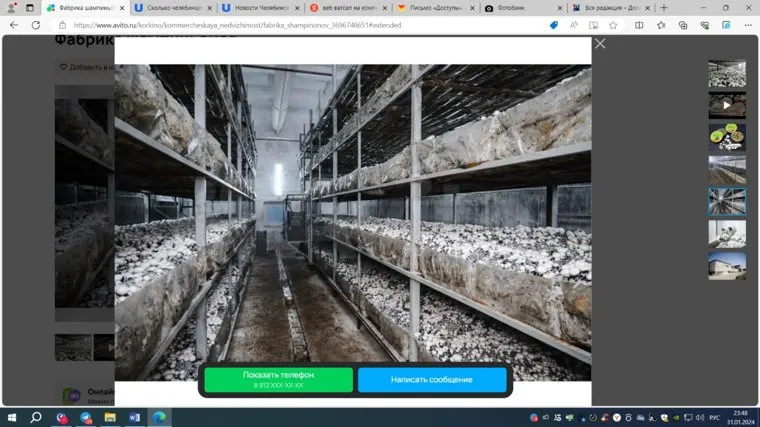Screen dimensions: 760x427
Task: Click the address bar with avito.ru URL
Action: (x=300, y=25)
